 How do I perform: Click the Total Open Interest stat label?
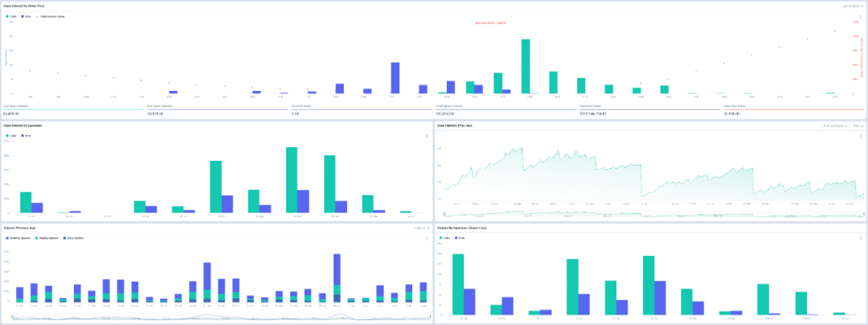449,105
